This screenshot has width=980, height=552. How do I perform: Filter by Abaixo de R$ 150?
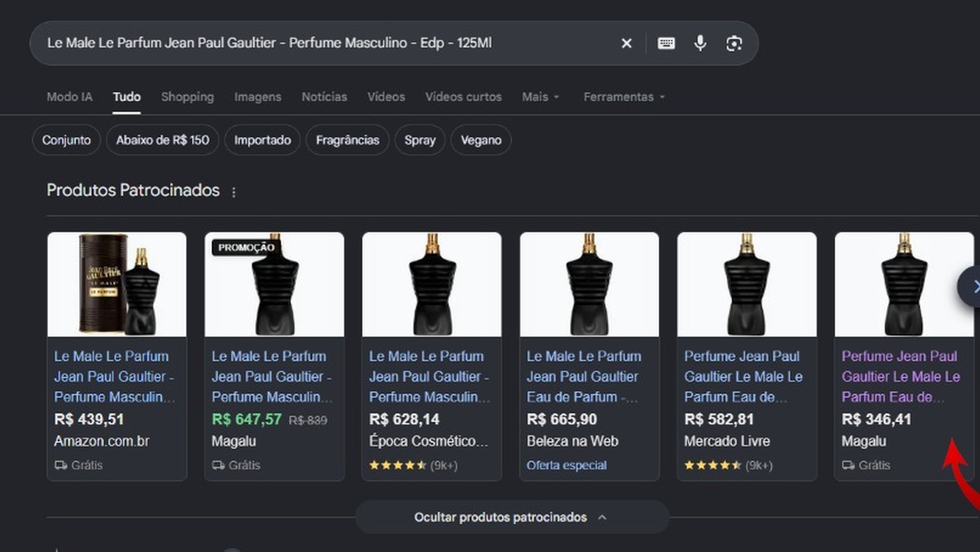tap(162, 140)
